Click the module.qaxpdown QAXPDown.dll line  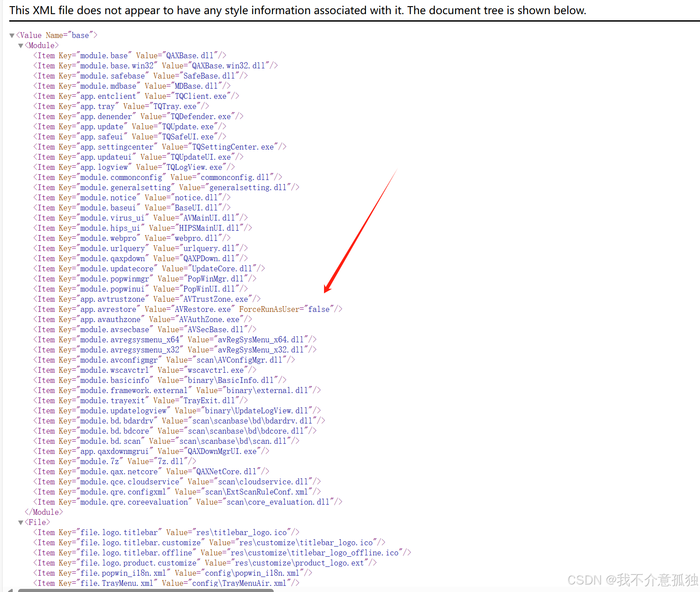[x=141, y=259]
